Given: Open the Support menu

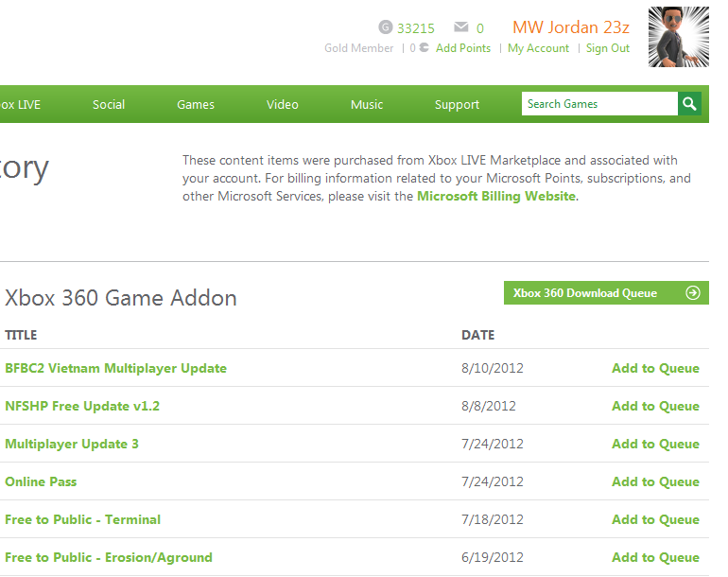Looking at the screenshot, I should [457, 105].
